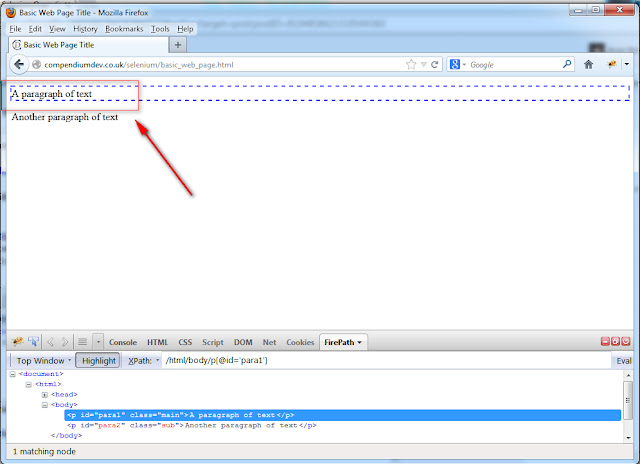The width and height of the screenshot is (640, 464).
Task: Click the Firebug bug icon in the panel toolbar
Action: [x=18, y=342]
